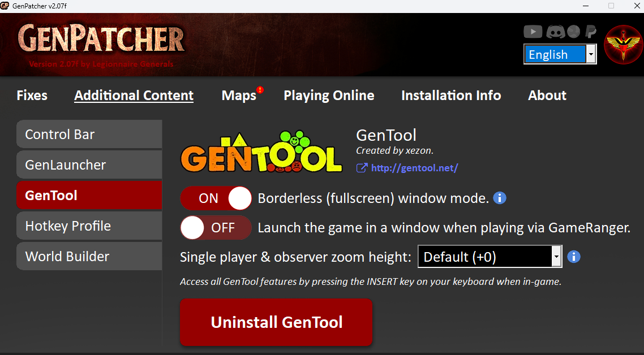This screenshot has width=644, height=355.
Task: Click the Uninstall GenTool button
Action: pyautogui.click(x=276, y=322)
